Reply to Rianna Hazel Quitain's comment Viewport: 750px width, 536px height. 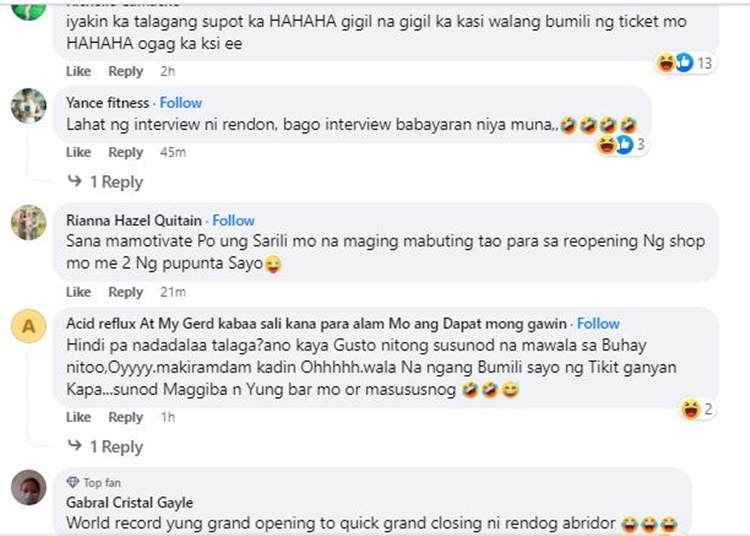pyautogui.click(x=125, y=292)
